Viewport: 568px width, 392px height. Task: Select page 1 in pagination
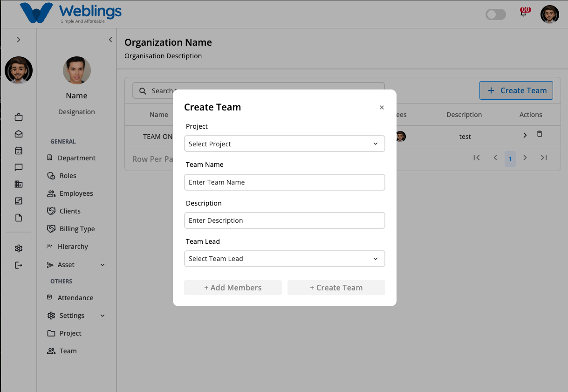coord(510,159)
